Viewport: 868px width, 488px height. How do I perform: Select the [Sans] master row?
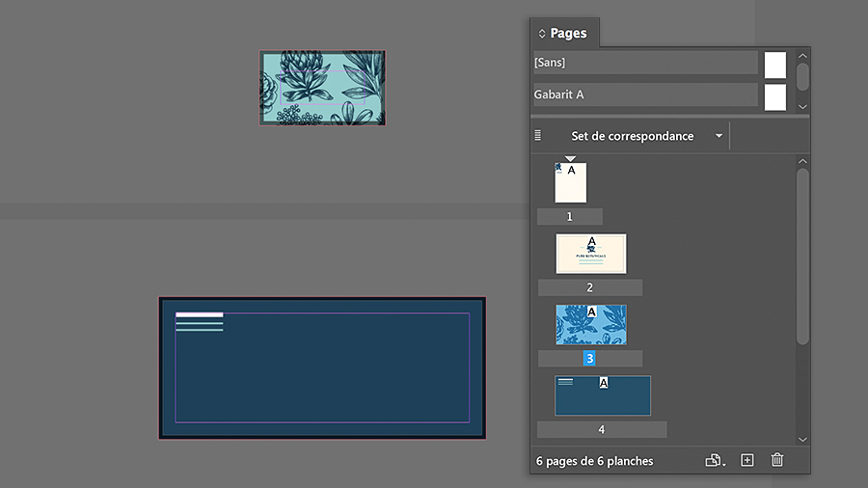click(x=645, y=63)
